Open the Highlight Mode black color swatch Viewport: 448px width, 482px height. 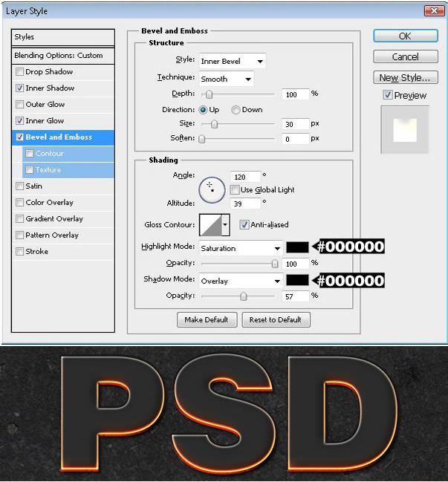point(297,247)
